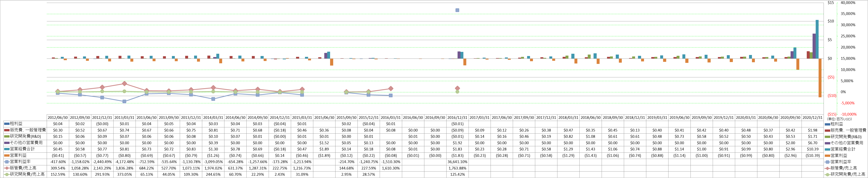Click the ($10.39) operating income cell
The height and width of the screenshot is (178, 868).
pos(812,155)
